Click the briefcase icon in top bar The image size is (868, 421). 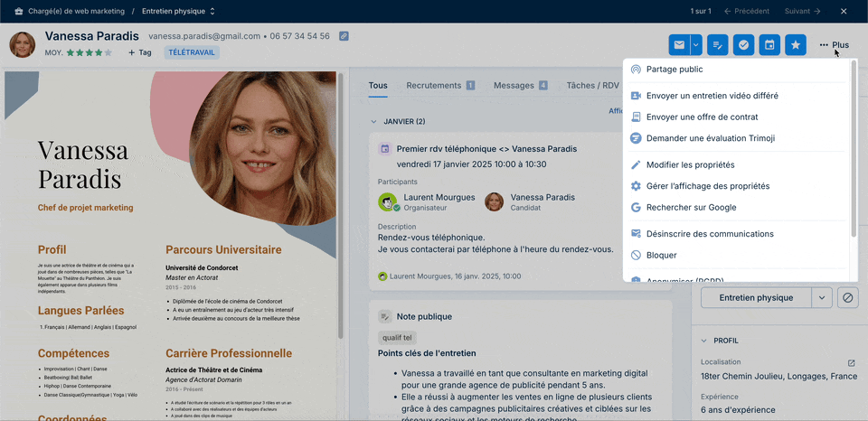coord(19,11)
